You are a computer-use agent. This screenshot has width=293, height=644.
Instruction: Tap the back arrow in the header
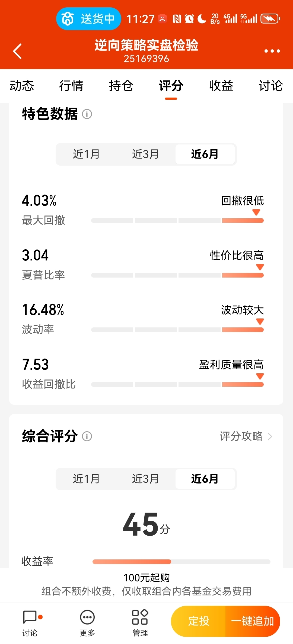pos(17,51)
